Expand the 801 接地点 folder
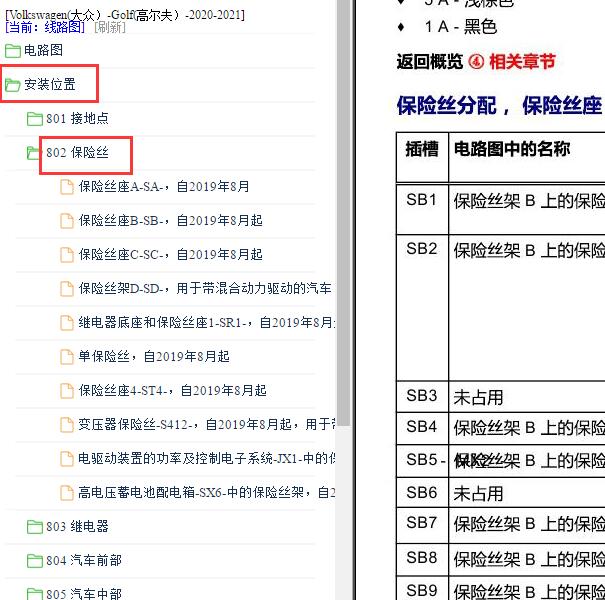Screen dimensions: 605x600 coord(35,118)
